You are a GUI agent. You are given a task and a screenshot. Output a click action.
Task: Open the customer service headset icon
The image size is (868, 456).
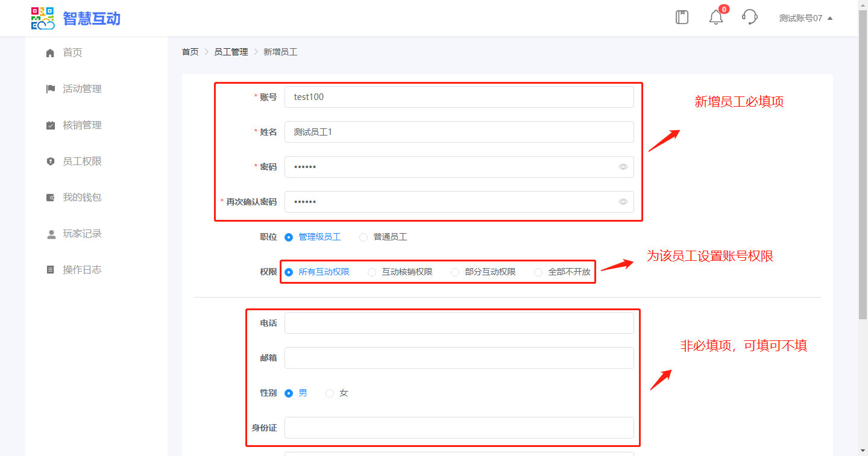click(749, 17)
